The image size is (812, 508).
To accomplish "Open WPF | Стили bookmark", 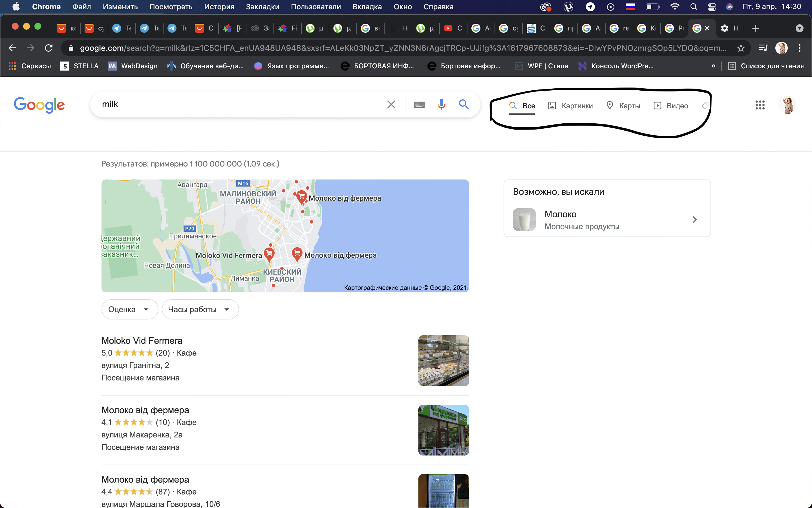I will tap(542, 66).
